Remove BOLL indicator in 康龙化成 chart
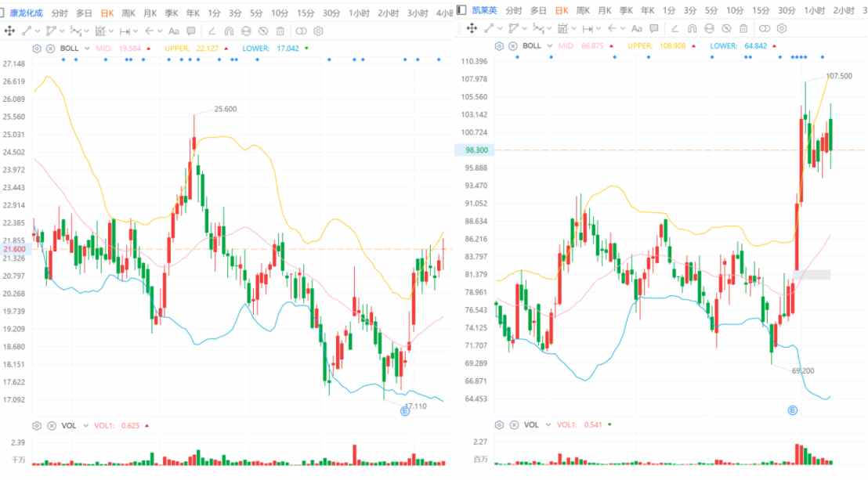Viewport: 868px width, 480px height. pos(50,49)
